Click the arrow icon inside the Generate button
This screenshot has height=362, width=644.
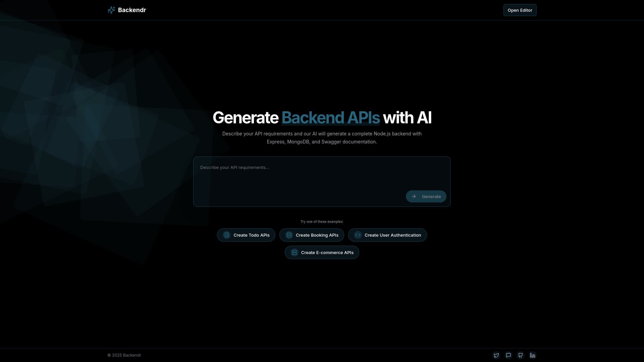pyautogui.click(x=414, y=196)
